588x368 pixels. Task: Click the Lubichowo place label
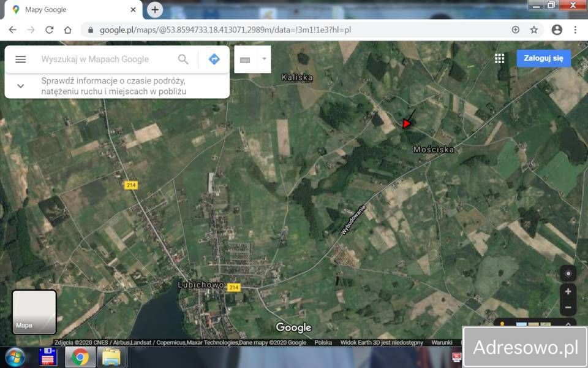point(201,285)
